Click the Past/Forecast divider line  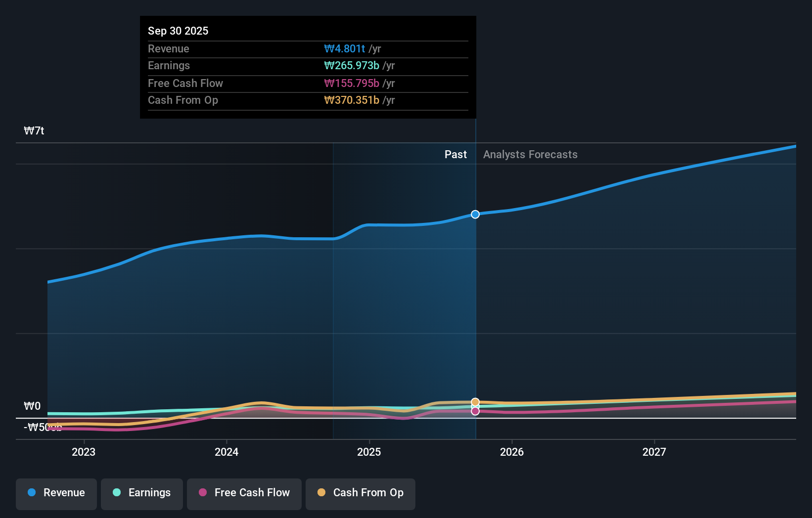pyautogui.click(x=475, y=297)
